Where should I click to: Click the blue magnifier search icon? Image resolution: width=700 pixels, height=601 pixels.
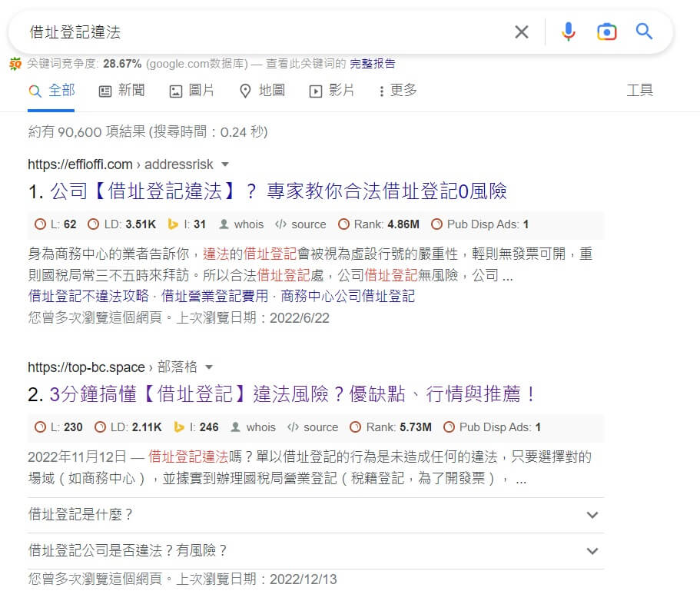[644, 32]
